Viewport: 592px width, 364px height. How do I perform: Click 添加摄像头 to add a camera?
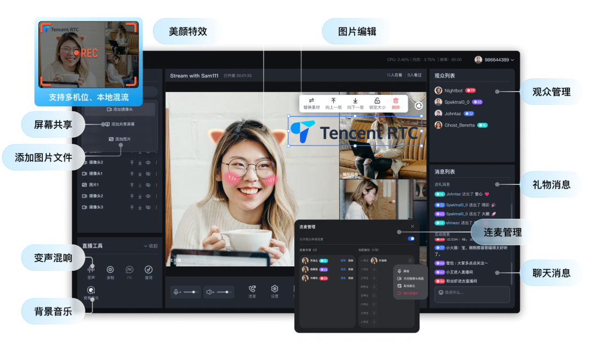click(x=119, y=109)
